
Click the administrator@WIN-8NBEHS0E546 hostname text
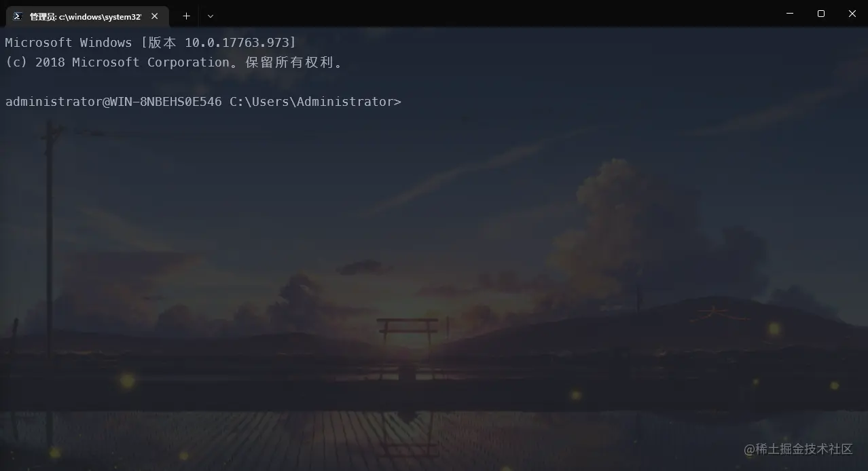point(113,102)
